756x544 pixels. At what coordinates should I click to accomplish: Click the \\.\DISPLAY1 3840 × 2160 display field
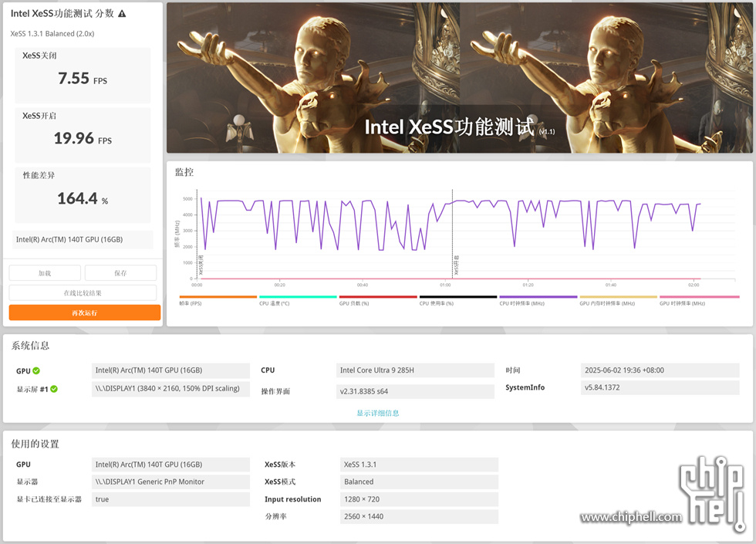click(x=170, y=389)
